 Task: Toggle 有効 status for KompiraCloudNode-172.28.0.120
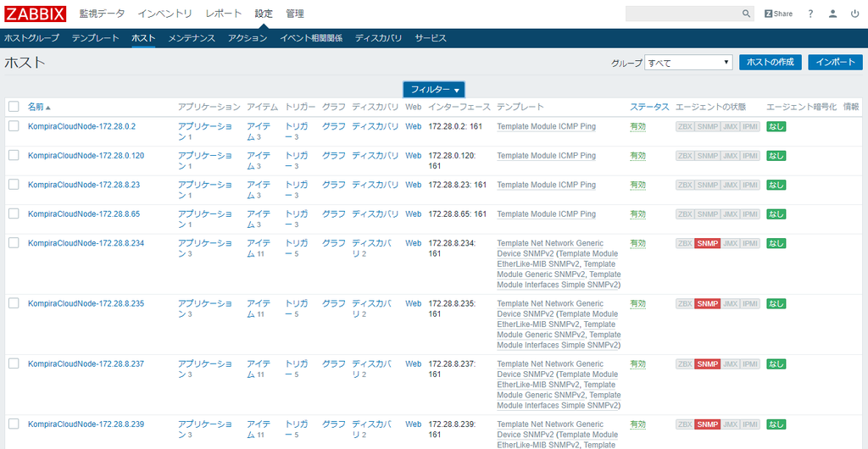[637, 156]
